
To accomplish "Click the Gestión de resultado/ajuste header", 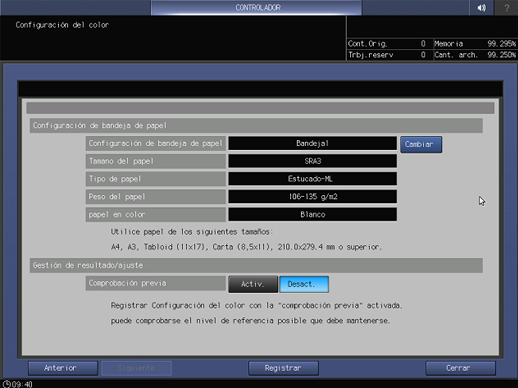I will [256, 265].
